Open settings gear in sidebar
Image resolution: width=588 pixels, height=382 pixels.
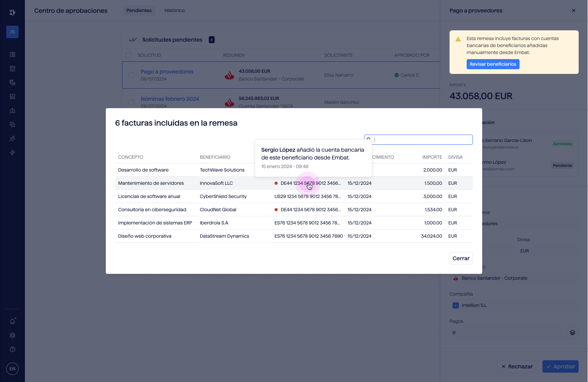[x=12, y=335]
